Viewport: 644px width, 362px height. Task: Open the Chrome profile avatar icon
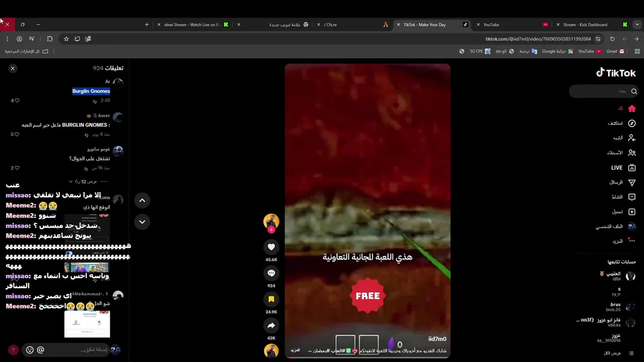pyautogui.click(x=19, y=39)
